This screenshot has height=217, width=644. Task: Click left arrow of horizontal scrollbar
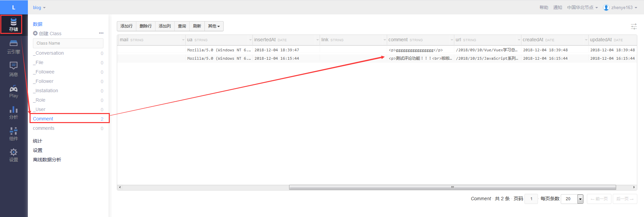click(120, 187)
